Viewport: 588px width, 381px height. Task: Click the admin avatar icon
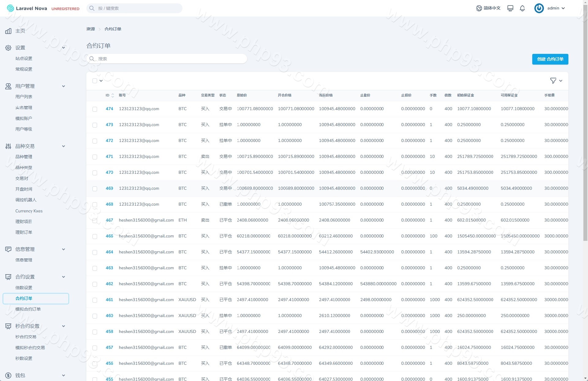click(539, 8)
